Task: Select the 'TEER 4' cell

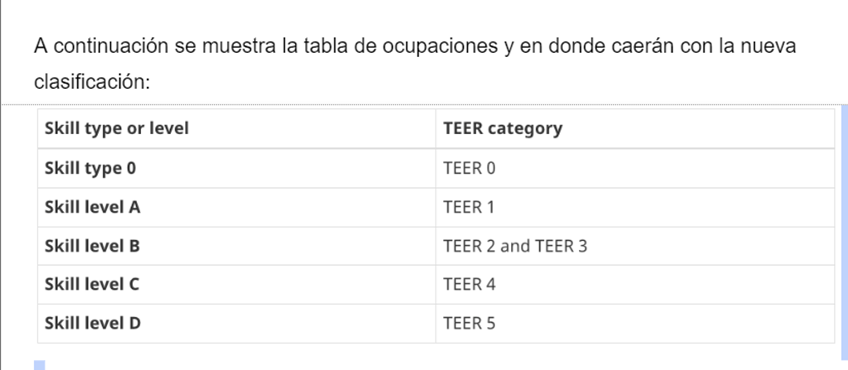Action: (635, 285)
